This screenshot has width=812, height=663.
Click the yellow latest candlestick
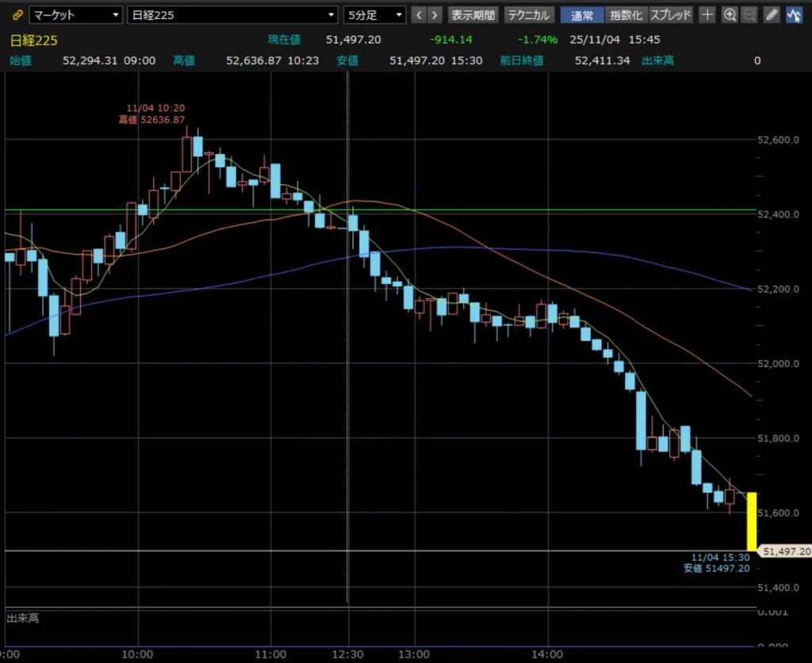(x=751, y=521)
